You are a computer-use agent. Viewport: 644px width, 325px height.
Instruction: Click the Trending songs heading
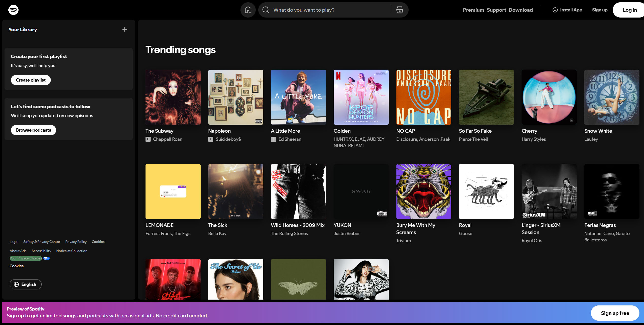[x=181, y=50]
